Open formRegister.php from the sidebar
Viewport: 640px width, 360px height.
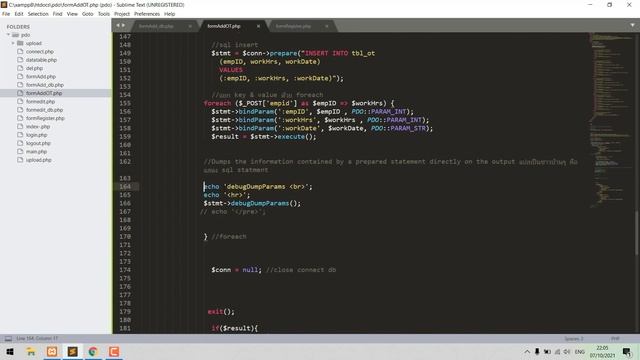pos(45,118)
